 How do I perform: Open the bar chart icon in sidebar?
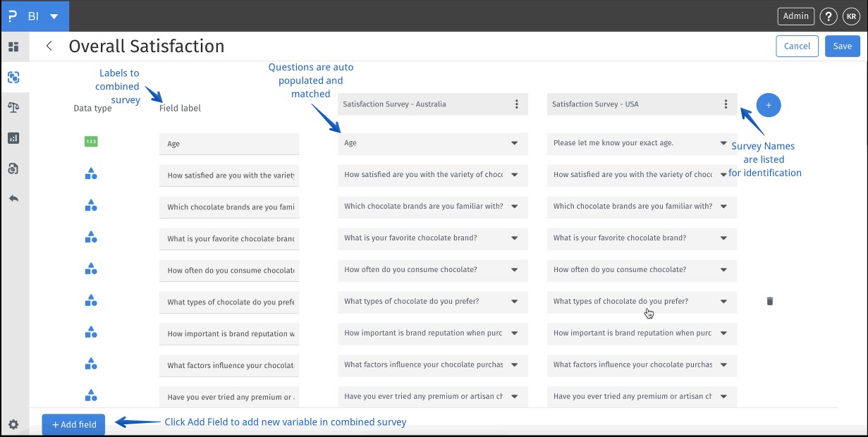tap(13, 138)
